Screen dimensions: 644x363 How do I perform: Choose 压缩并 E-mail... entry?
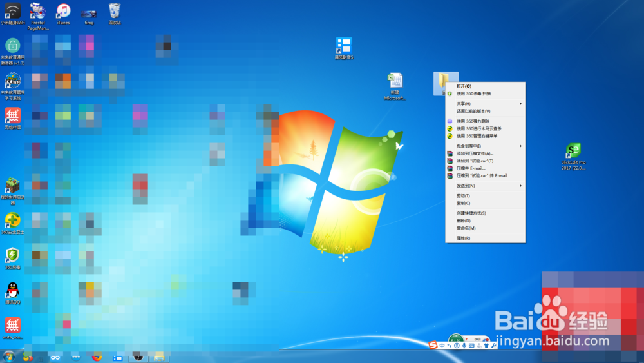coord(486,168)
